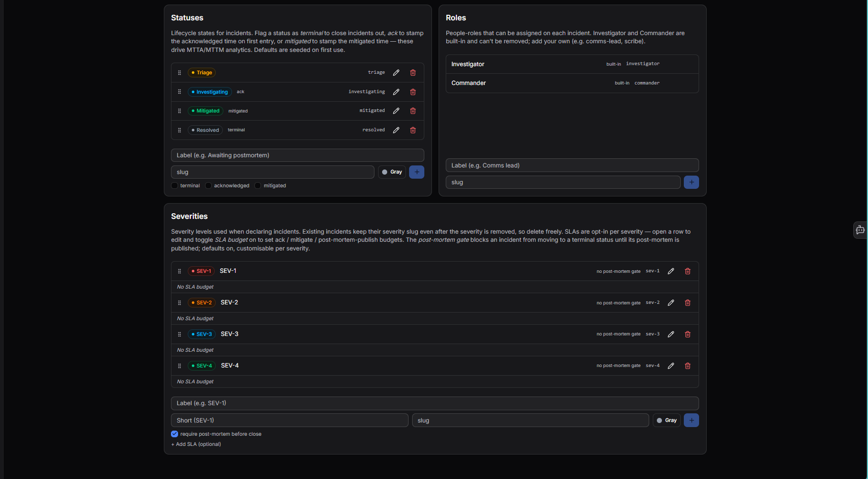Delete the Resolved status
868x479 pixels.
click(413, 130)
